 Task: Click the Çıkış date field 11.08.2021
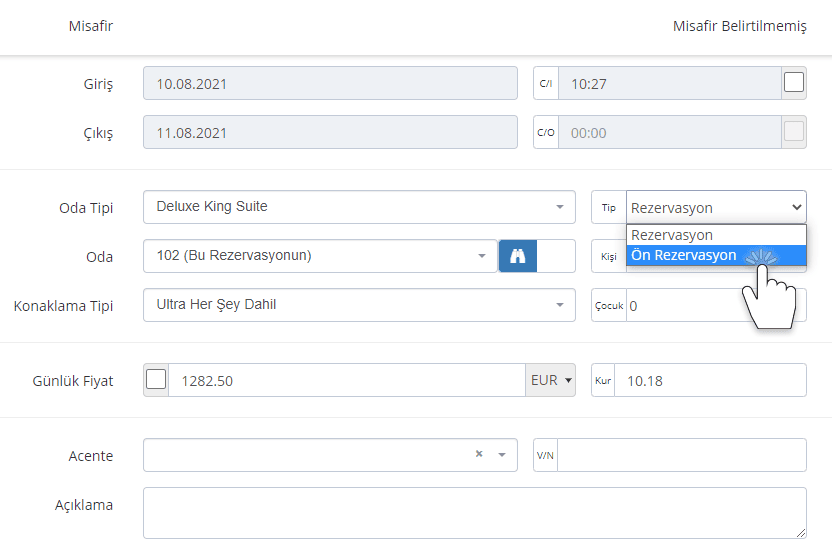(x=330, y=132)
